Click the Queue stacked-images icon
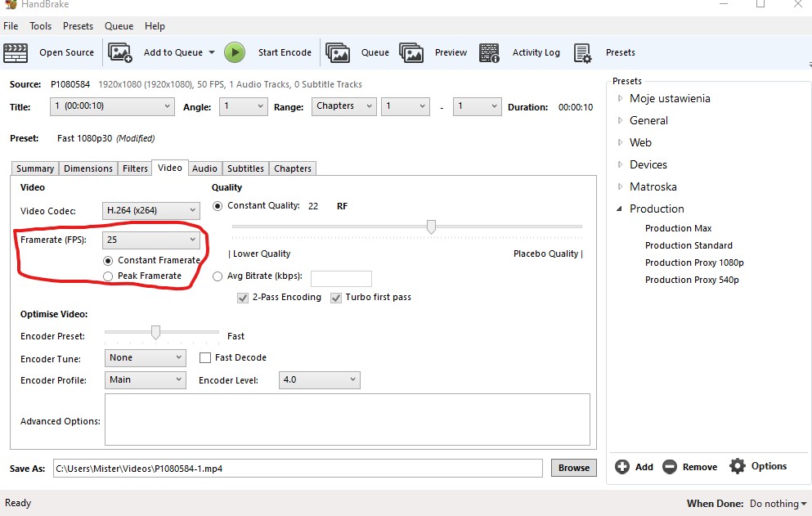This screenshot has width=812, height=516. coord(338,53)
